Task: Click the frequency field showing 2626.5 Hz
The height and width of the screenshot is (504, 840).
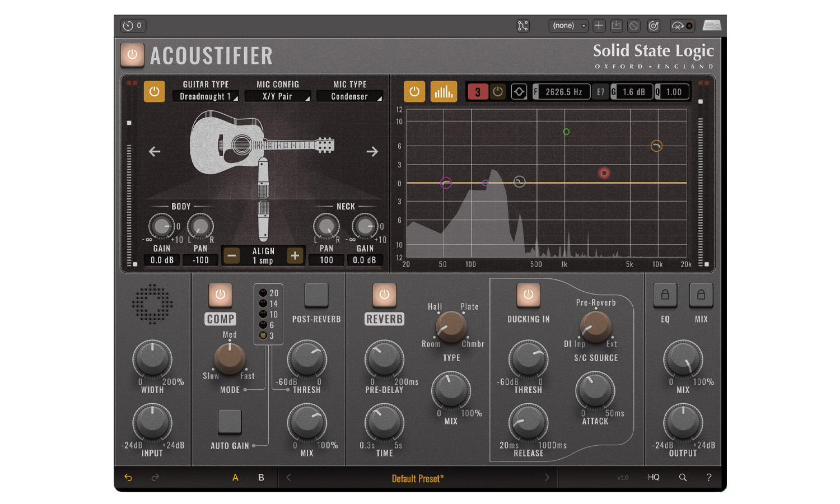Action: tap(561, 92)
